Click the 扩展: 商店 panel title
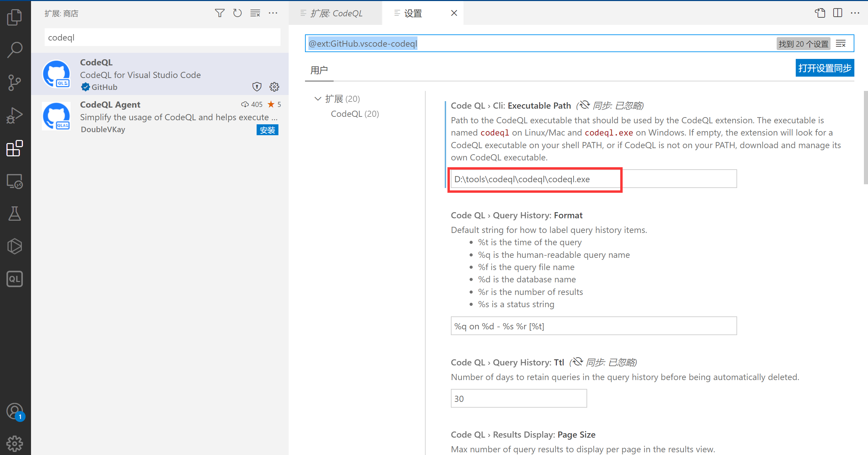The image size is (868, 455). coord(61,13)
